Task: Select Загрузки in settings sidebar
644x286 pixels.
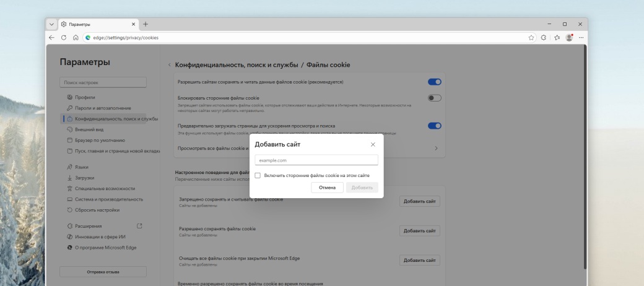Action: click(x=85, y=178)
